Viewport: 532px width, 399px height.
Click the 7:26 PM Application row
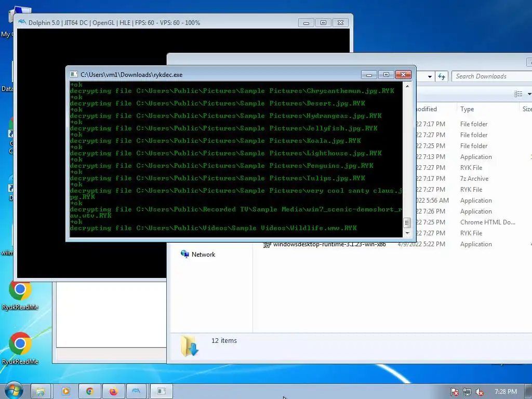pyautogui.click(x=474, y=211)
